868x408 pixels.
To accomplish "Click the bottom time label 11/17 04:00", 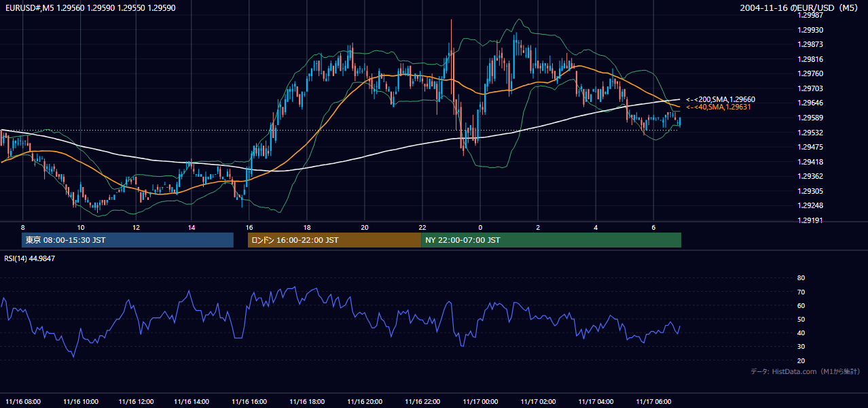I will tap(596, 401).
